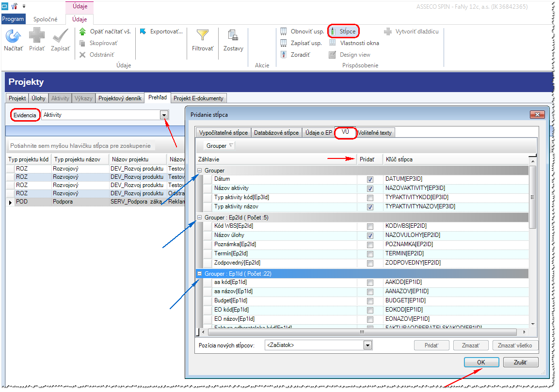This screenshot has width=559, height=392.
Task: Click Opäť načítať vš. green arrow icon
Action: click(82, 31)
